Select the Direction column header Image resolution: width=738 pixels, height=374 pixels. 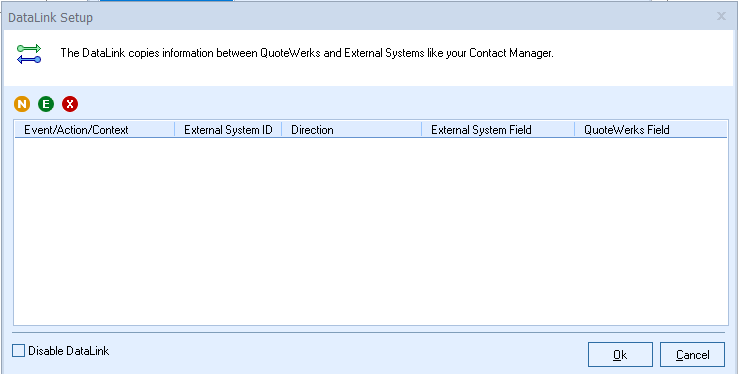pos(352,130)
